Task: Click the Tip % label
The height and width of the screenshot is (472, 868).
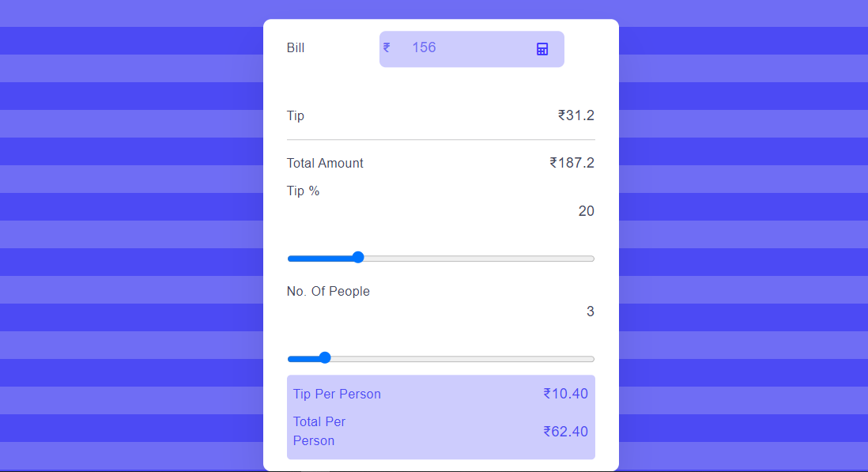Action: (x=304, y=191)
